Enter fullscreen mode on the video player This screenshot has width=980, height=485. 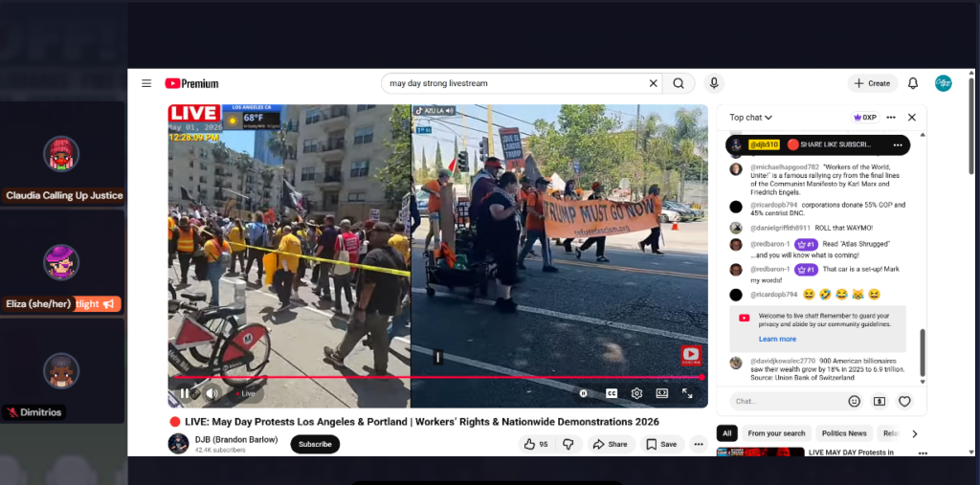[x=687, y=393]
